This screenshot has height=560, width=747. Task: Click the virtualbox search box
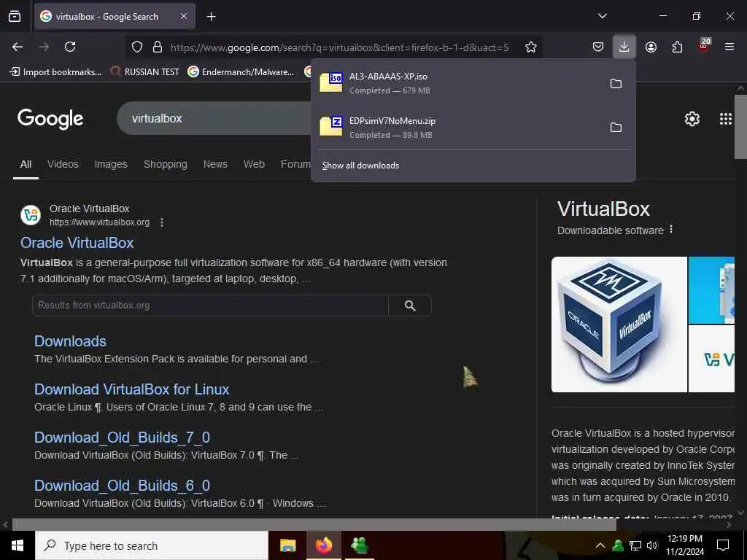point(214,118)
